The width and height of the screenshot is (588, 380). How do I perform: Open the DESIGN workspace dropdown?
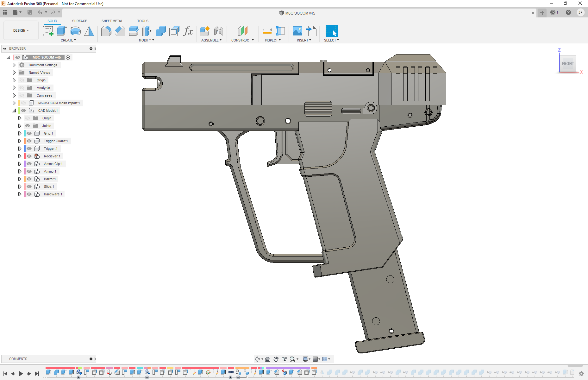click(21, 30)
